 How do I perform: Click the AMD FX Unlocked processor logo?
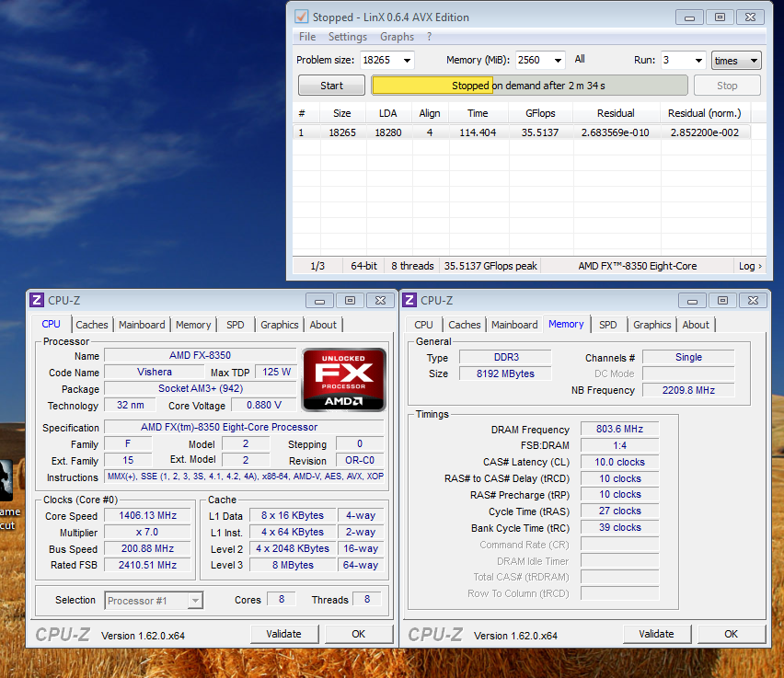pyautogui.click(x=344, y=380)
